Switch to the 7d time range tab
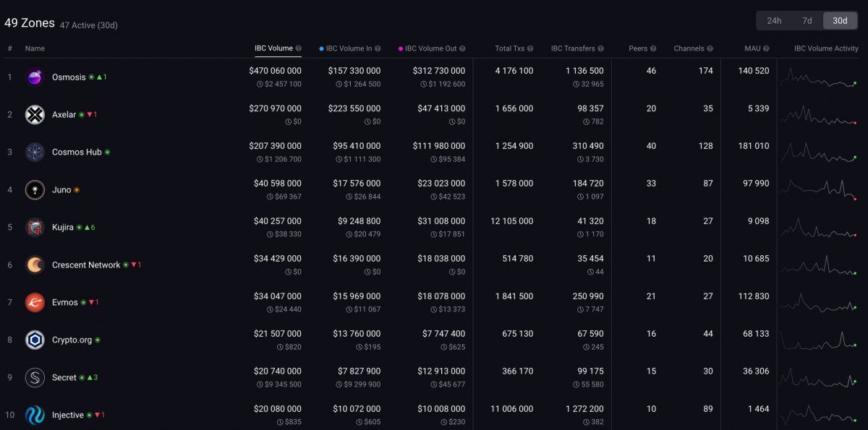The height and width of the screenshot is (430, 868). tap(807, 20)
